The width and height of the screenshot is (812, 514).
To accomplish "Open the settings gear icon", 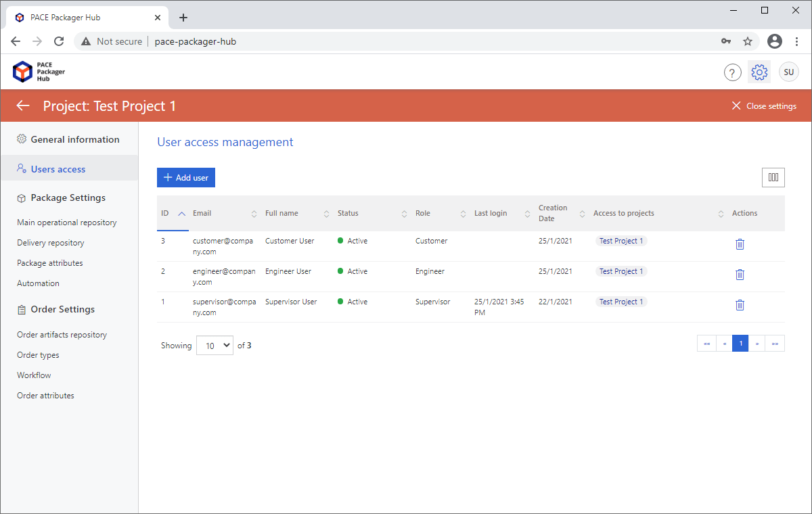I will [759, 72].
